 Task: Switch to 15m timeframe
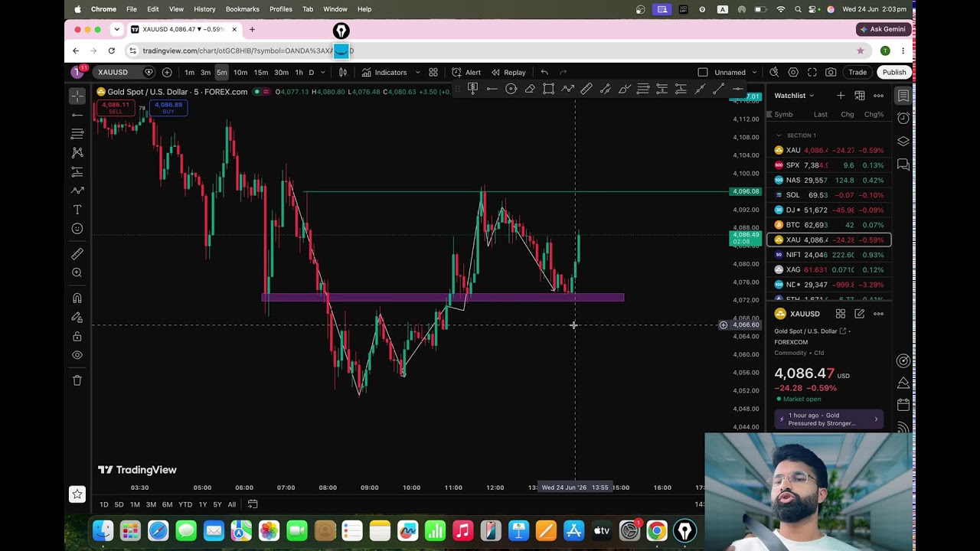pyautogui.click(x=261, y=73)
